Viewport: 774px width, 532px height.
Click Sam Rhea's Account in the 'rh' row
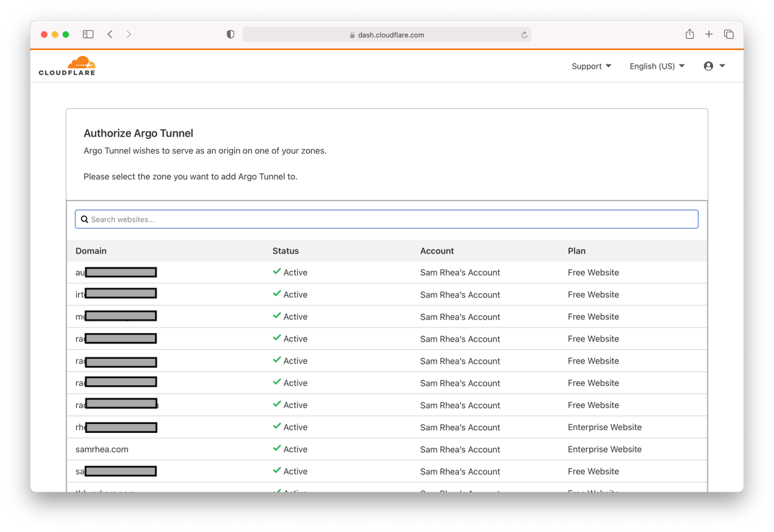460,427
